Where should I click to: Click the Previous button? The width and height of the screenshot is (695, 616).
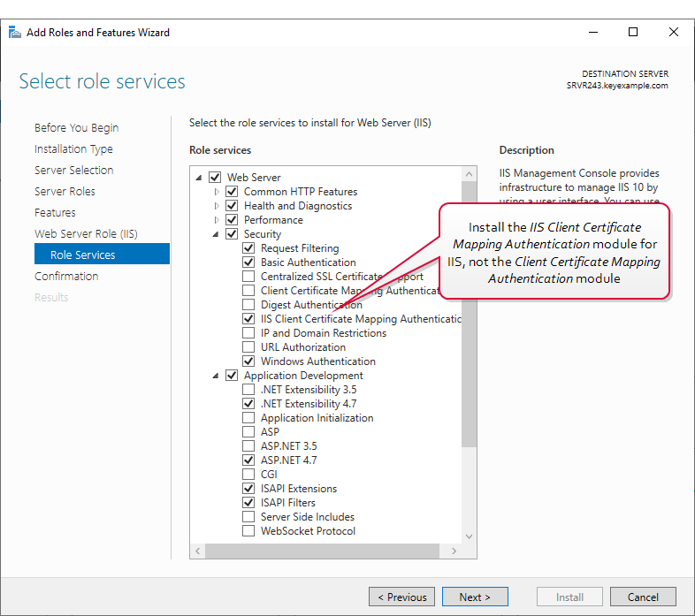pyautogui.click(x=401, y=597)
